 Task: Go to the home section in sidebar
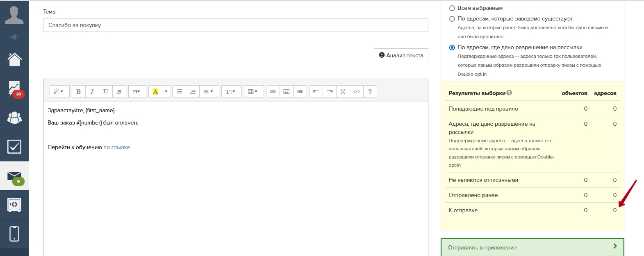14,59
